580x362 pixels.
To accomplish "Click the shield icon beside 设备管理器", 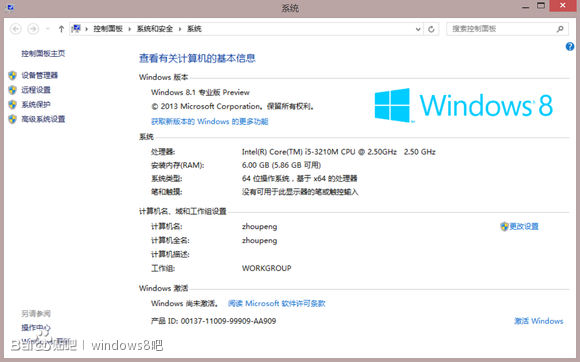I will click(x=13, y=75).
